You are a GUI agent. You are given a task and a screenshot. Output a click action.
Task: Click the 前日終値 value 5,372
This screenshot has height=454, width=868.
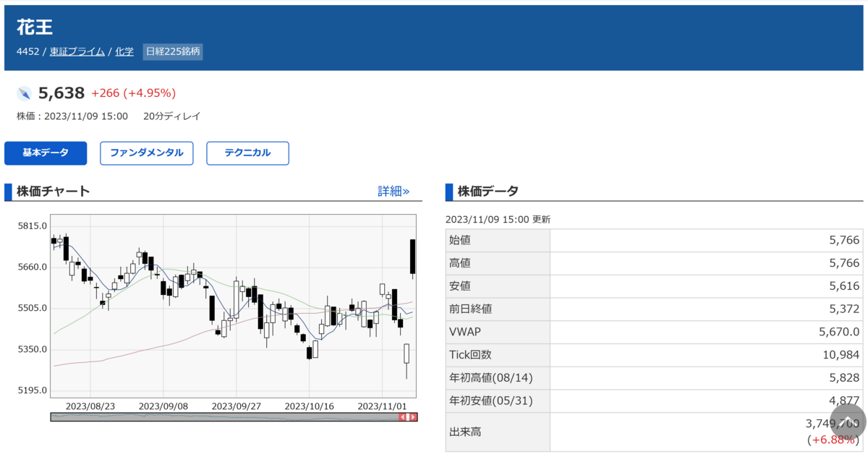click(x=844, y=309)
